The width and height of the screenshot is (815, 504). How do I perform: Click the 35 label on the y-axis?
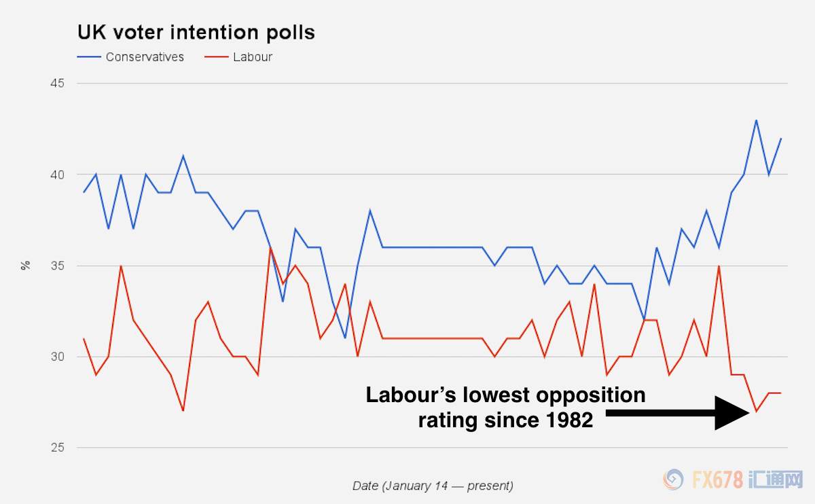[56, 266]
